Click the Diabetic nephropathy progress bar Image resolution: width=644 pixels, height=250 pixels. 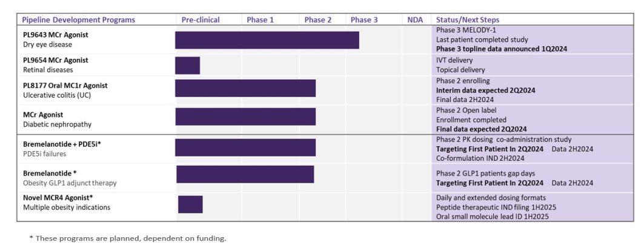(x=245, y=117)
